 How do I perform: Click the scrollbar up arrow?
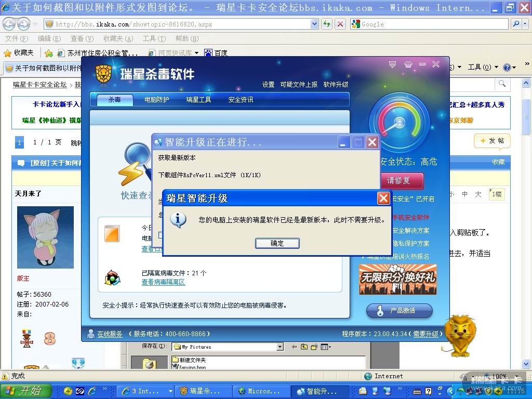coord(526,83)
